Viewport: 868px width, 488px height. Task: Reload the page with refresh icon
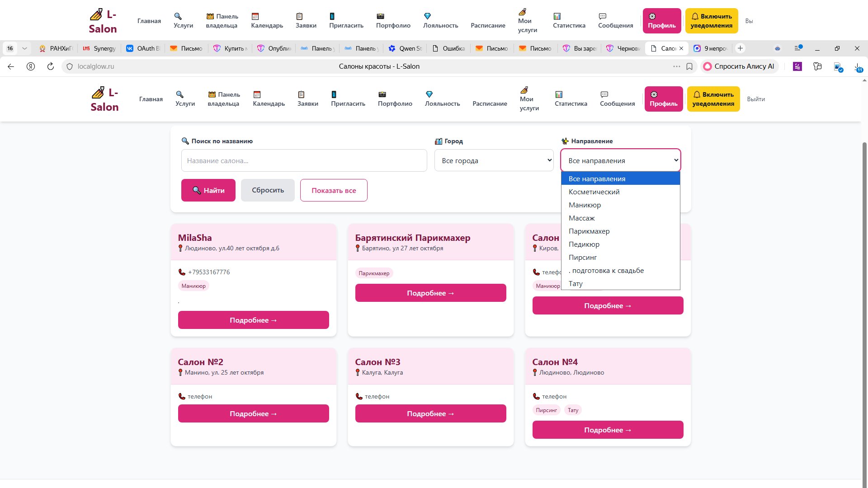coord(51,66)
